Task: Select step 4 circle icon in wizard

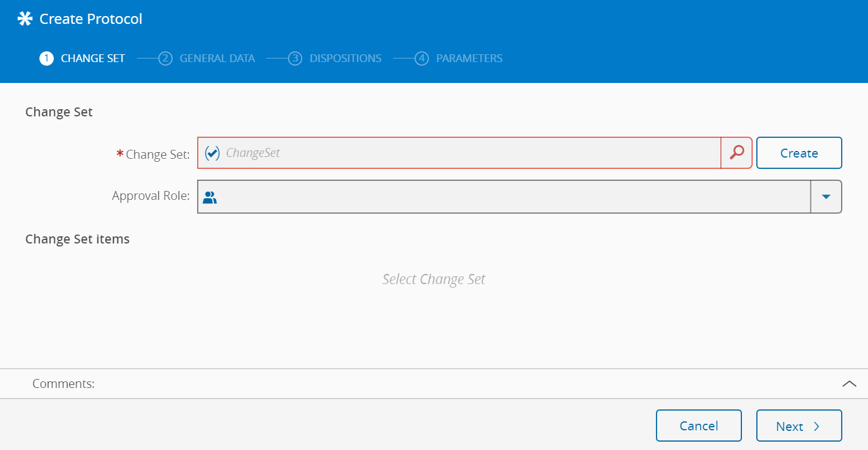Action: (x=422, y=58)
